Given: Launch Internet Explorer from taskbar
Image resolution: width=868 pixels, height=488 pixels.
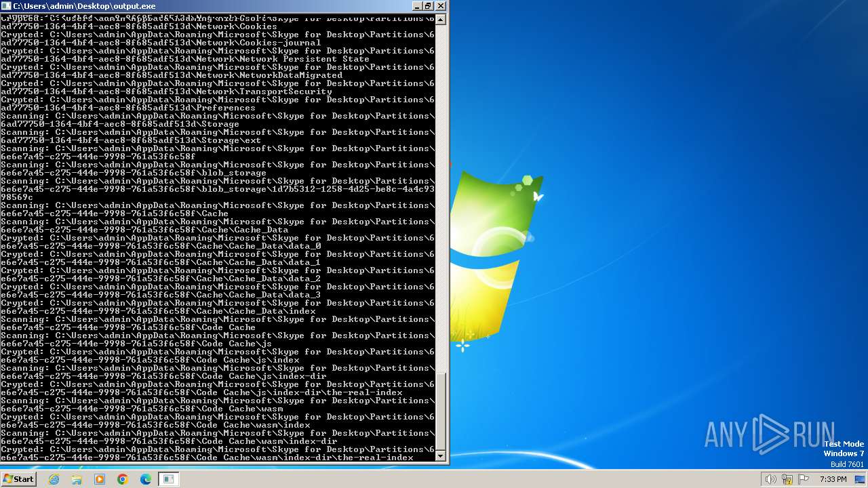Looking at the screenshot, I should (x=54, y=479).
